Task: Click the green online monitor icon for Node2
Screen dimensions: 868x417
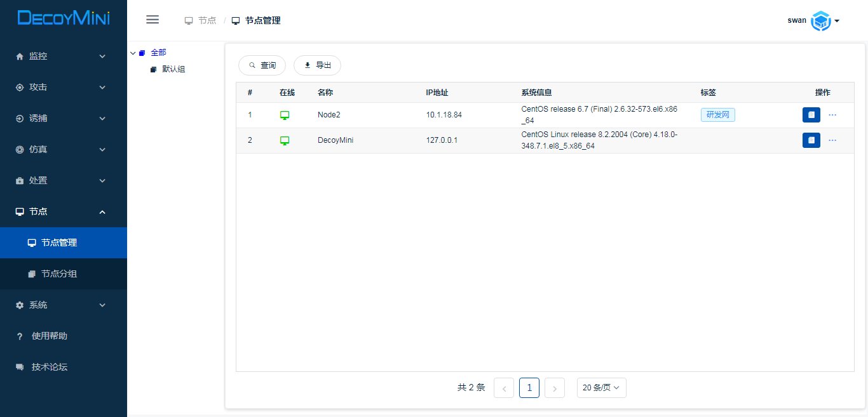Action: coord(285,116)
